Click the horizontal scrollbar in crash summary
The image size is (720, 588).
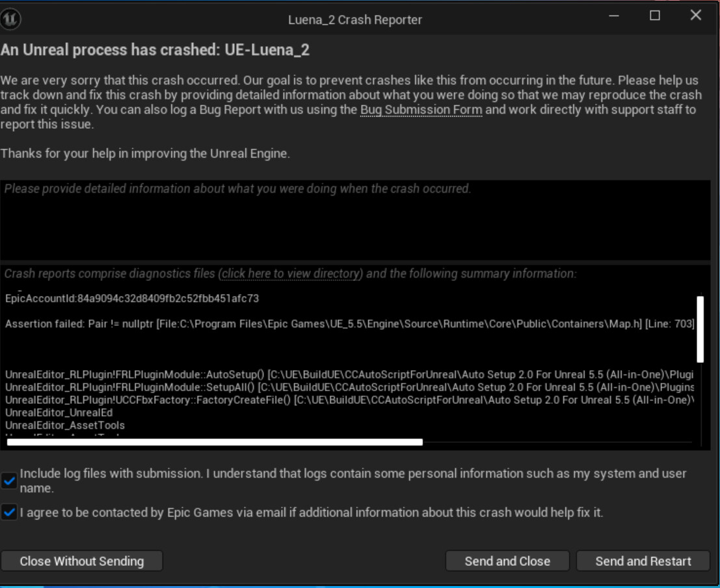pos(215,442)
